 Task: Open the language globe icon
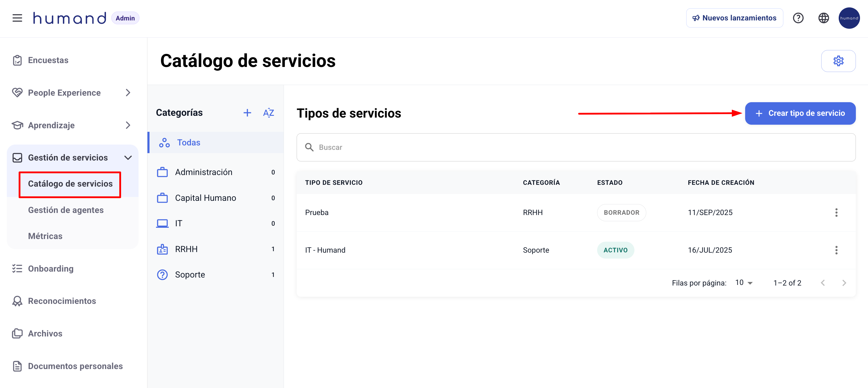click(x=823, y=18)
